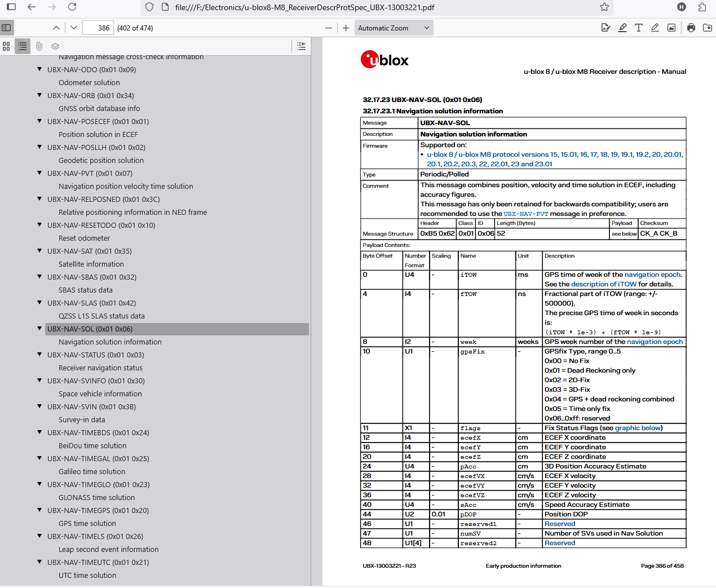Follow the Reserved link in reserved1 row
Image resolution: width=716 pixels, height=588 pixels.
click(x=560, y=524)
